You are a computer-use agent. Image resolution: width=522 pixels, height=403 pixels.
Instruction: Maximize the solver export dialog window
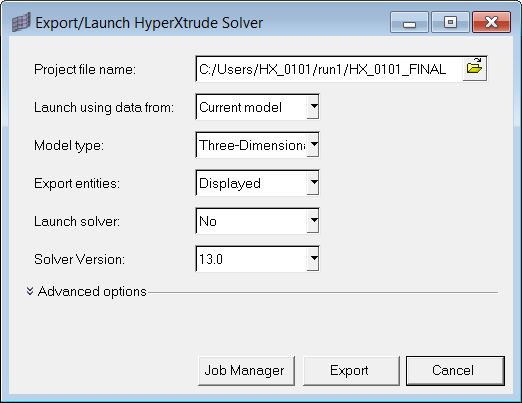(450, 22)
